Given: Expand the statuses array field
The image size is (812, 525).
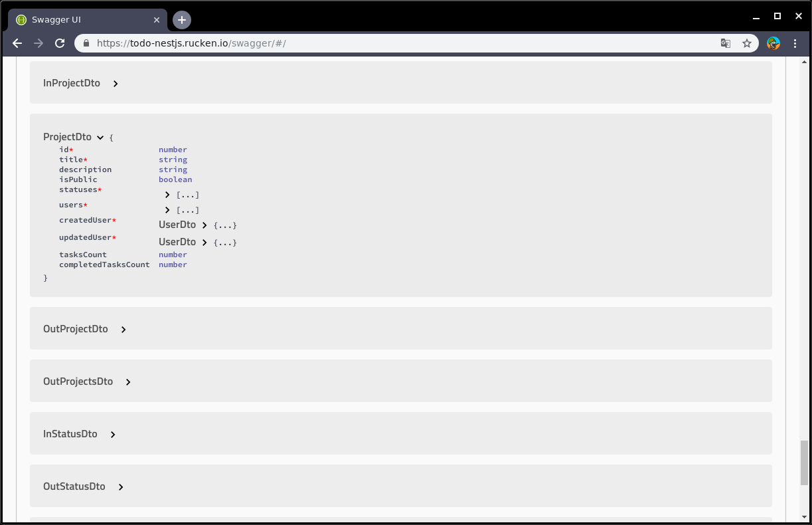Looking at the screenshot, I should (167, 195).
